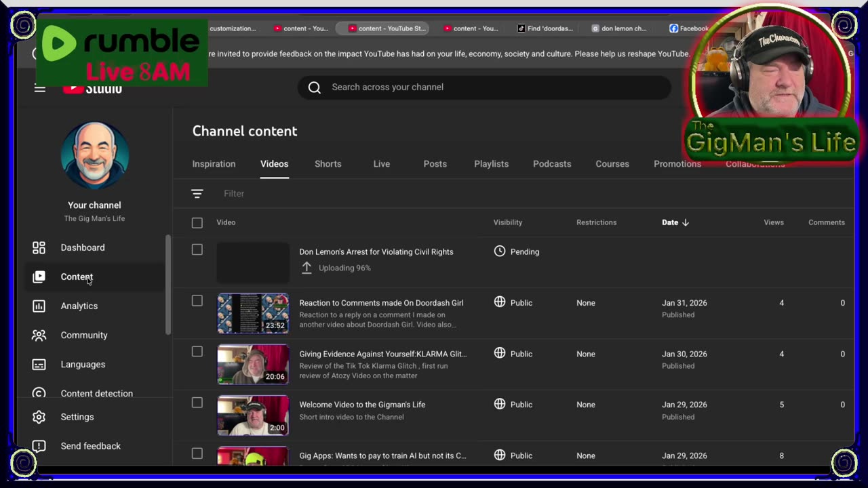Open the Dashboard icon in sidebar
Image resolution: width=868 pixels, height=488 pixels.
click(x=39, y=247)
